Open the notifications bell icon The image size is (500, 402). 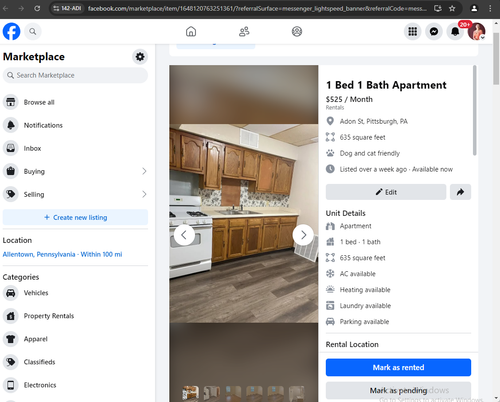(455, 31)
